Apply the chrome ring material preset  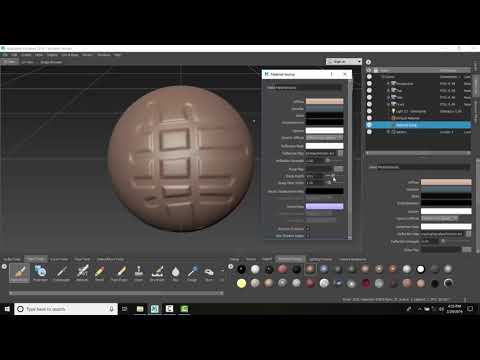(448, 283)
